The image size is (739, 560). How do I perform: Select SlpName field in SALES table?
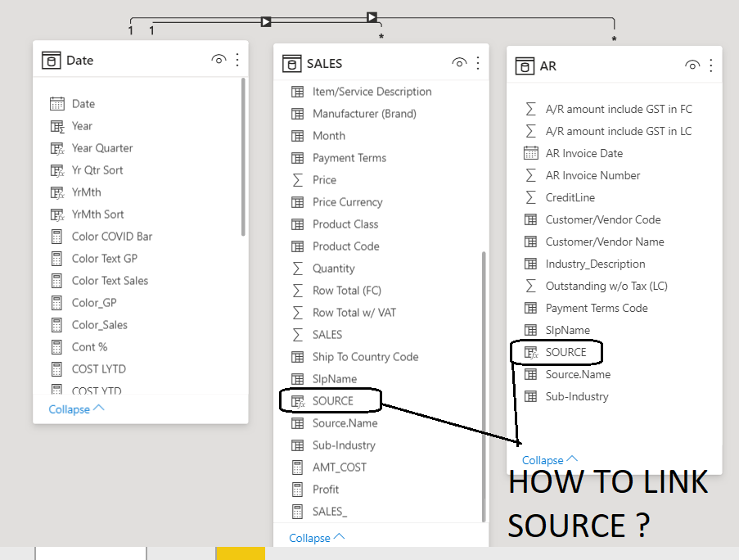[x=335, y=379]
